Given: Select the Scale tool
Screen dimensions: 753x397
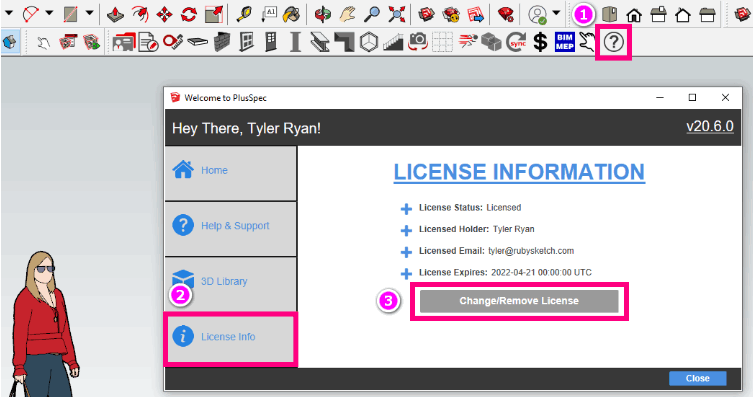Looking at the screenshot, I should (x=214, y=14).
